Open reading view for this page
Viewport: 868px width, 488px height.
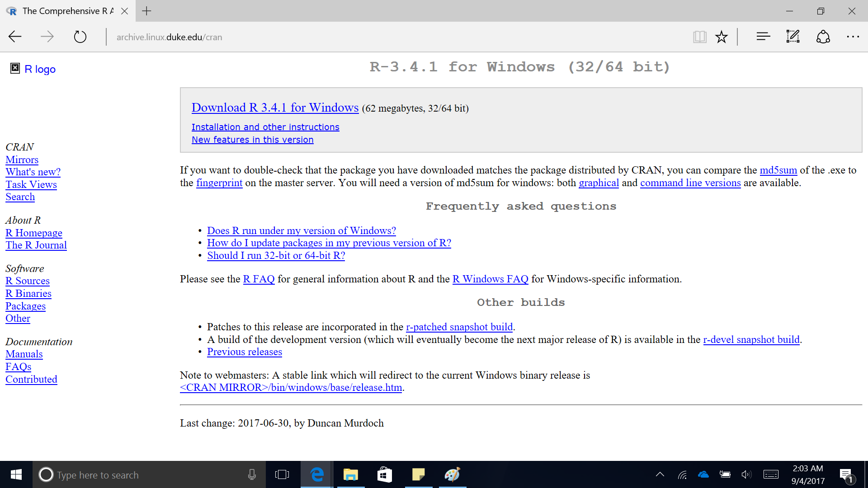pyautogui.click(x=700, y=37)
